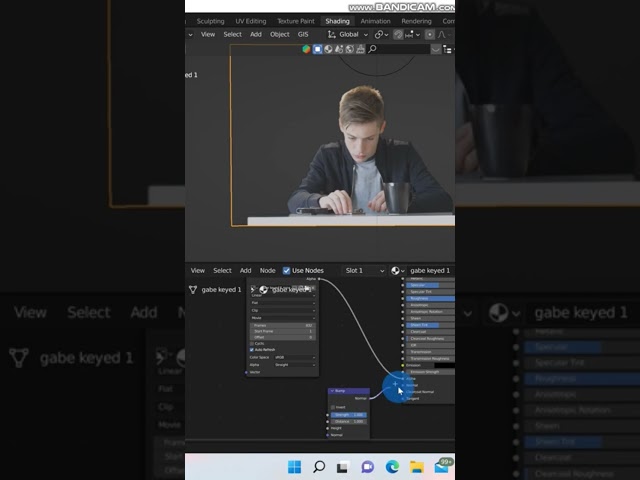Open Windows taskbar search

click(319, 467)
